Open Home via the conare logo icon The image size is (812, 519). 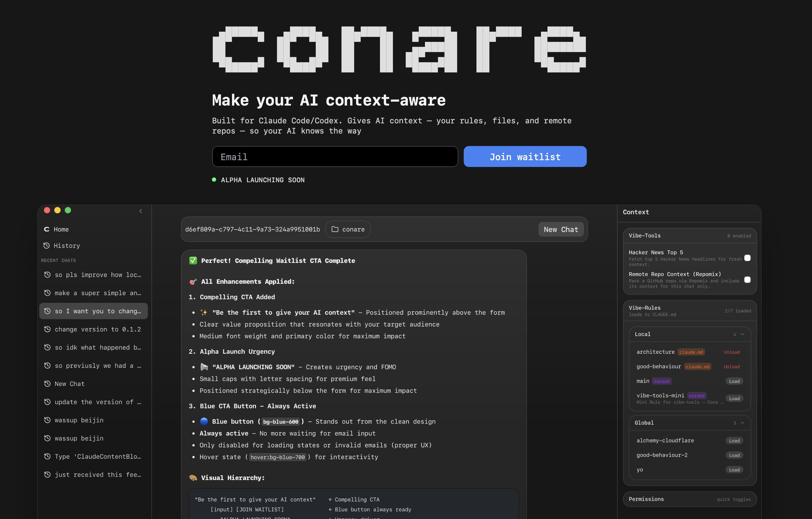tap(47, 229)
